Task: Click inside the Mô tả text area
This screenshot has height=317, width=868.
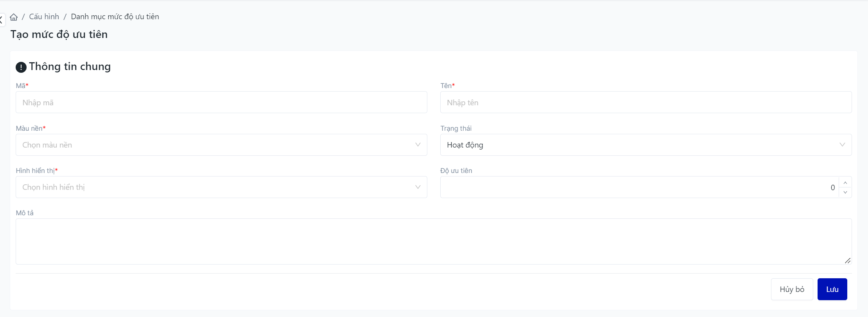Action: tap(430, 241)
